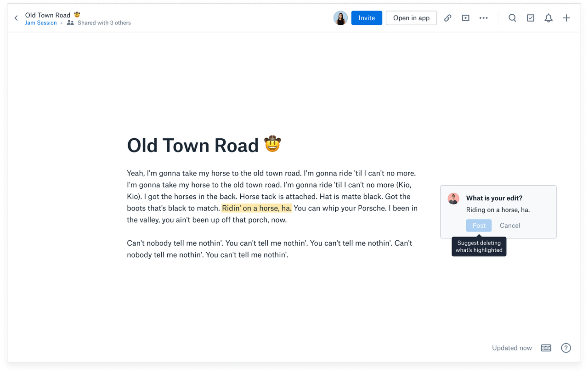Click the Old Town Road title in header bar
This screenshot has width=588, height=373.
(48, 15)
